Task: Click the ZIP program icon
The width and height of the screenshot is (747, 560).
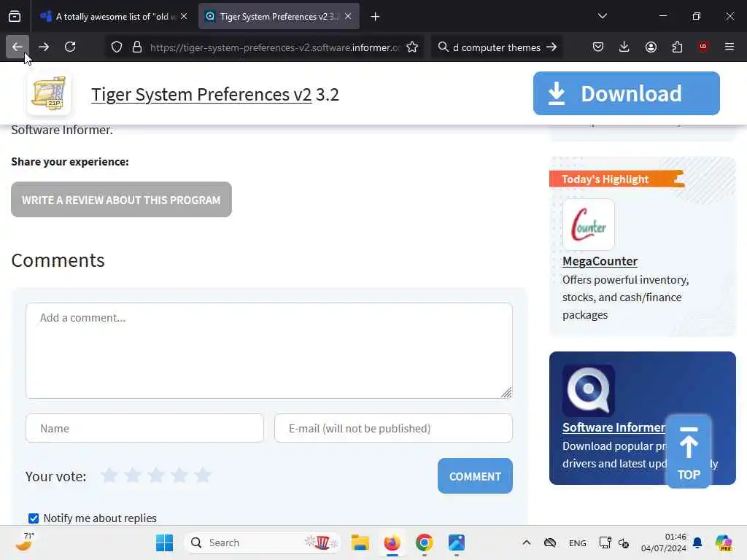Action: (x=49, y=93)
